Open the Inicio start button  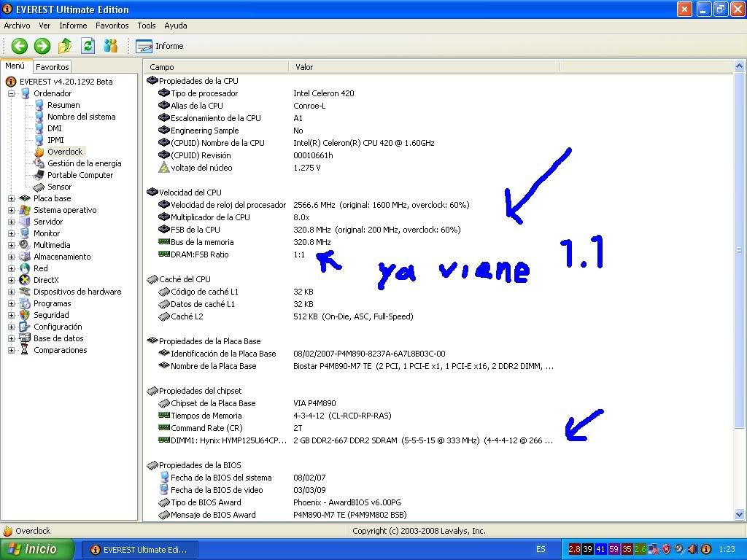click(x=36, y=550)
